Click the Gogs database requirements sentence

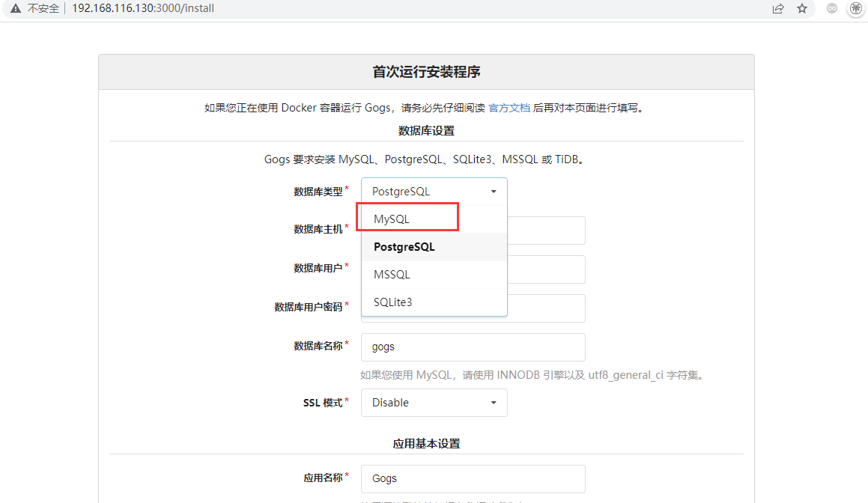coord(426,160)
